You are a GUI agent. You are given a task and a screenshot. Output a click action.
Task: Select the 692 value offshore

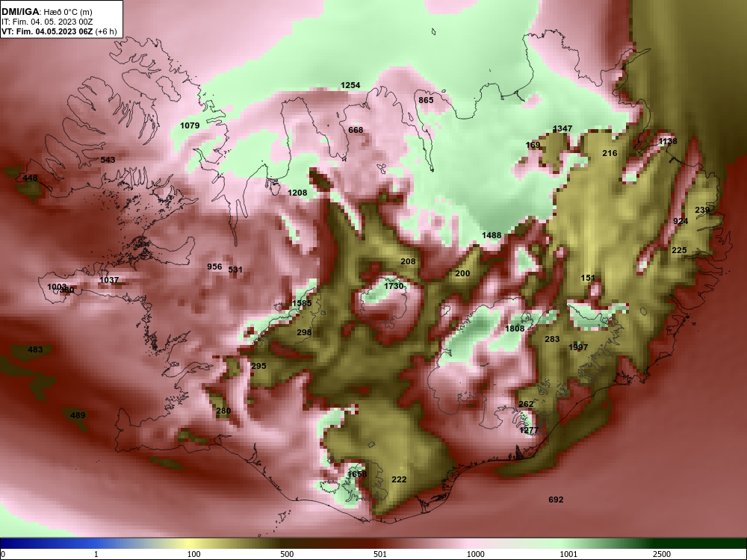556,500
